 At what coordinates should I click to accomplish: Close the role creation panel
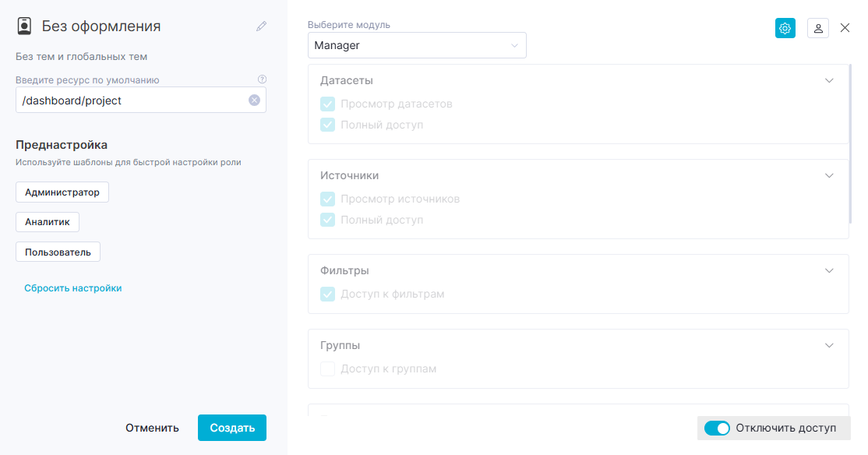tap(845, 28)
